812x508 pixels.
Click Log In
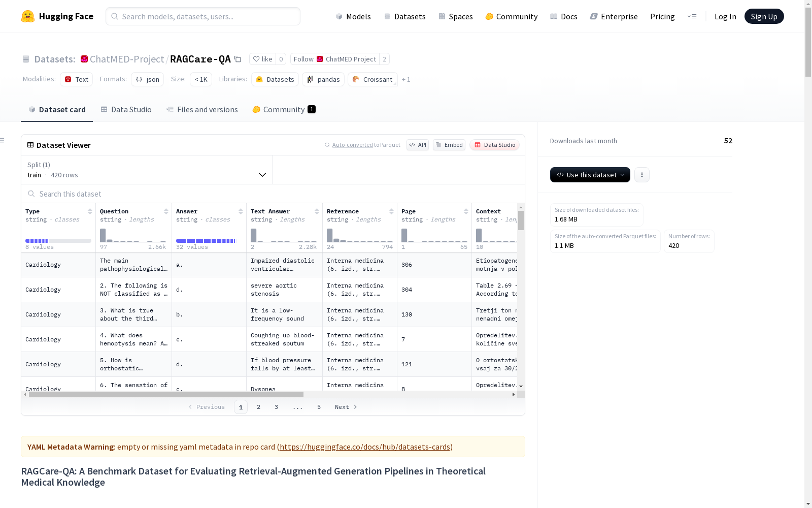pyautogui.click(x=725, y=16)
